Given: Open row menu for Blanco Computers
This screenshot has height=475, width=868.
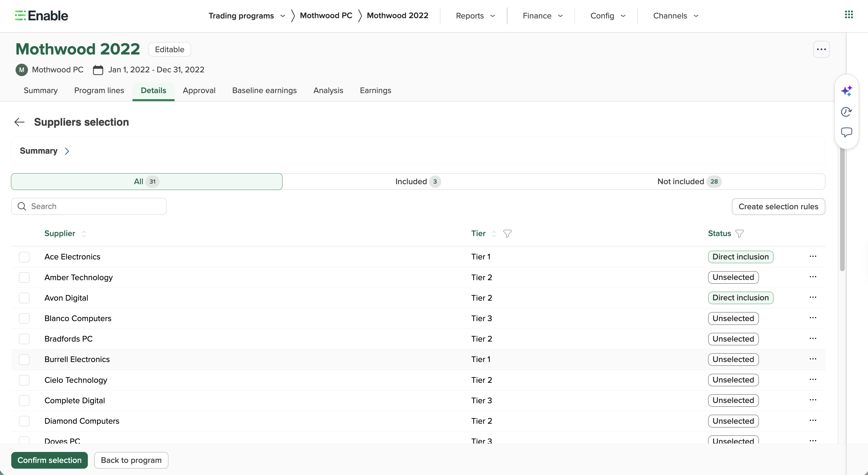Looking at the screenshot, I should pyautogui.click(x=813, y=318).
